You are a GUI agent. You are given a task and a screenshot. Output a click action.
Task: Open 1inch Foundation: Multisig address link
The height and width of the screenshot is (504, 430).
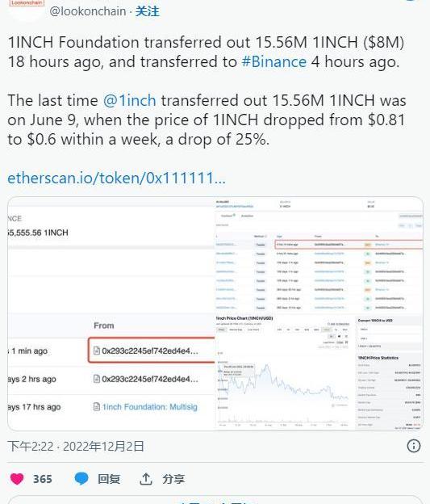[149, 406]
